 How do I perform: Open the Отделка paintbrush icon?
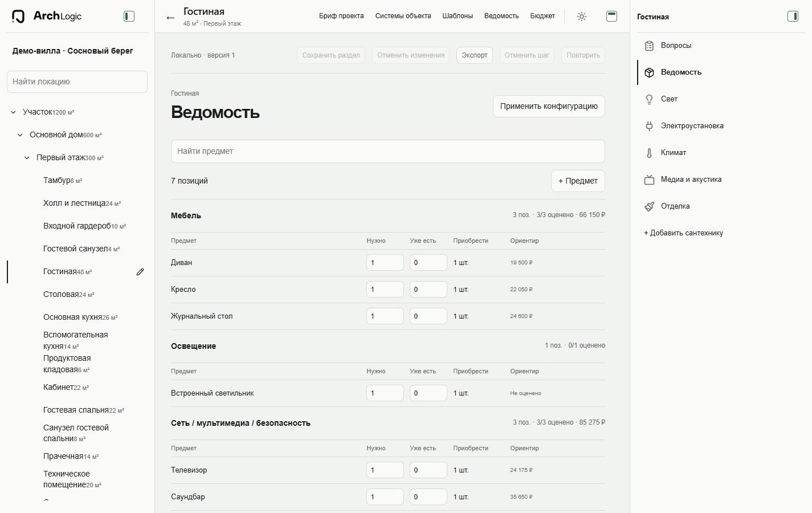(x=649, y=206)
